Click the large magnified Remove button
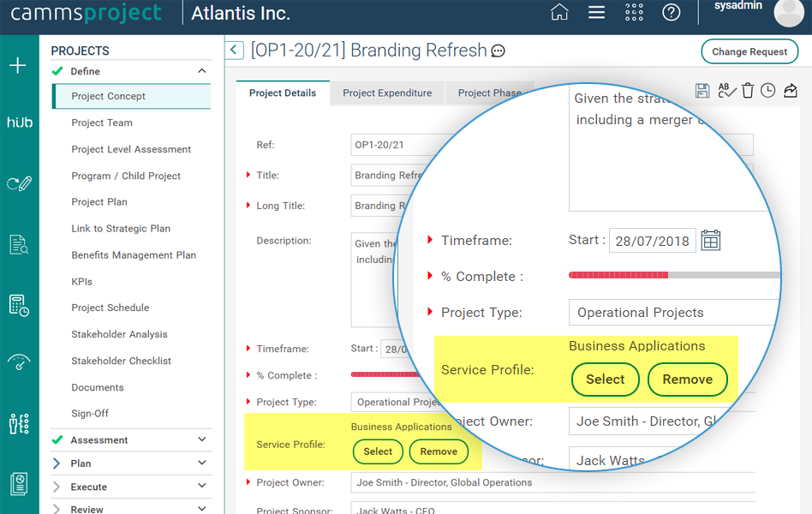Viewport: 812px width, 514px height. 688,380
